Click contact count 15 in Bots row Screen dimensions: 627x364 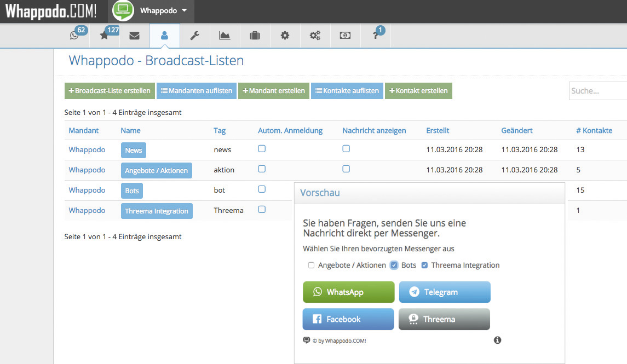pyautogui.click(x=580, y=190)
